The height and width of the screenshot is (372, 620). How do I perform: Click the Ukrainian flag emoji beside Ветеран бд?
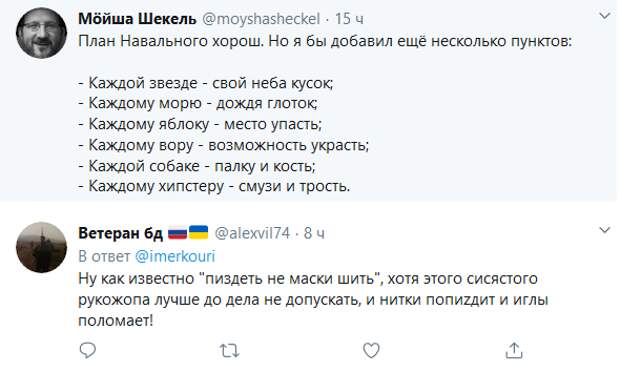[198, 232]
